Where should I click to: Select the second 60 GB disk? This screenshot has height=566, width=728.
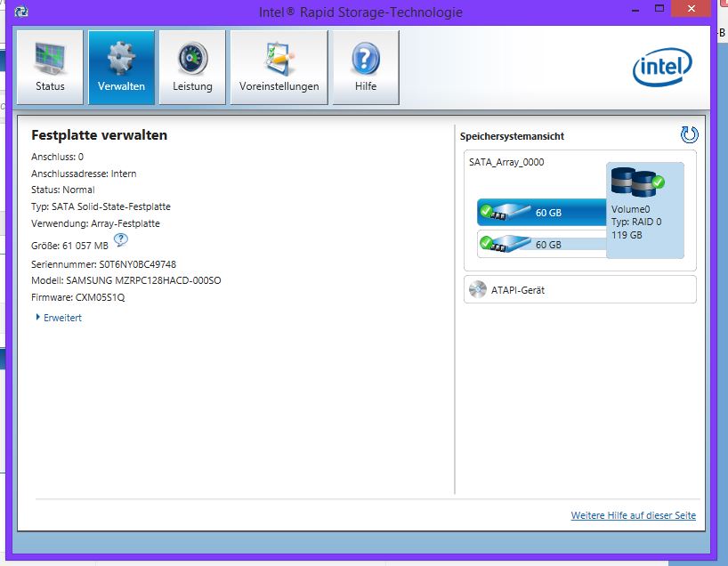coord(542,244)
